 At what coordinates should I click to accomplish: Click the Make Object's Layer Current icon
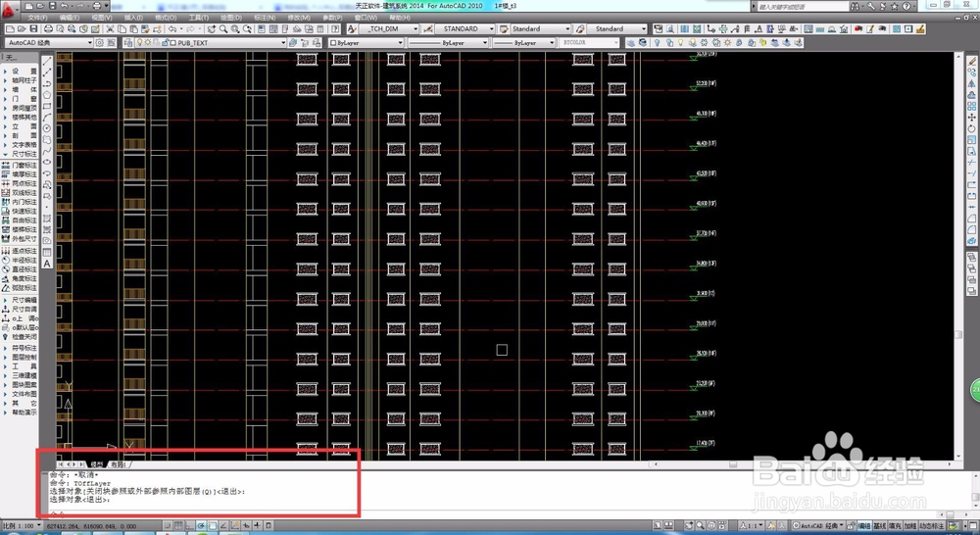pos(292,42)
